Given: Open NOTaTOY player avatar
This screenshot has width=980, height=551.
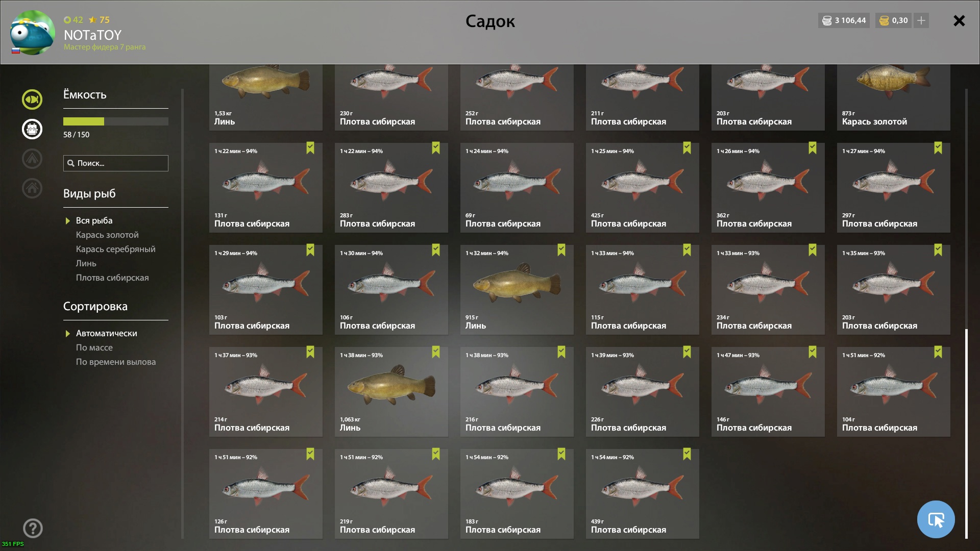Looking at the screenshot, I should [33, 32].
